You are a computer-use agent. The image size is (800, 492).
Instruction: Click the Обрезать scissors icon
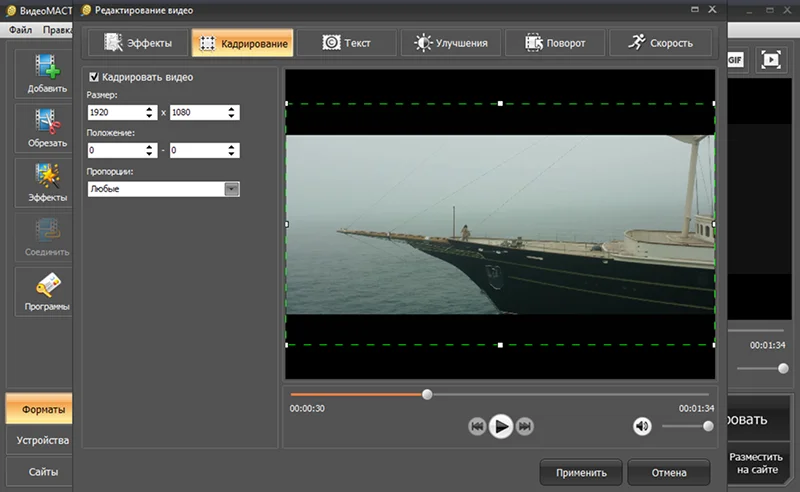[x=47, y=121]
